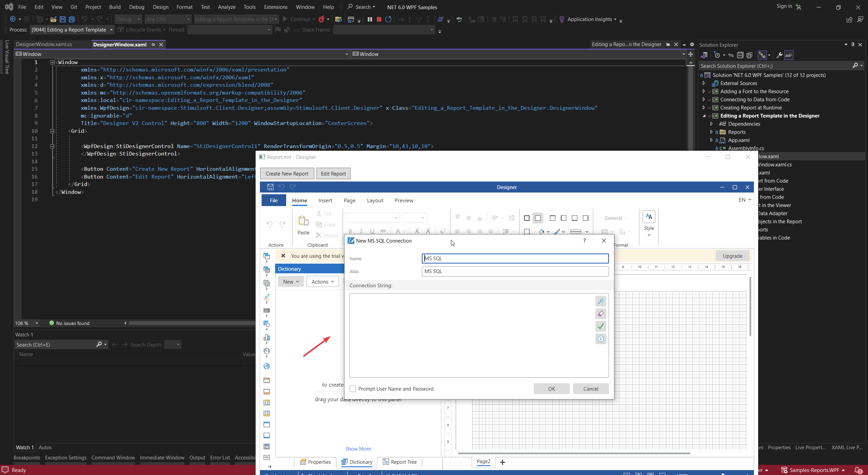Switch to the Properties tab in Designer

(315, 462)
